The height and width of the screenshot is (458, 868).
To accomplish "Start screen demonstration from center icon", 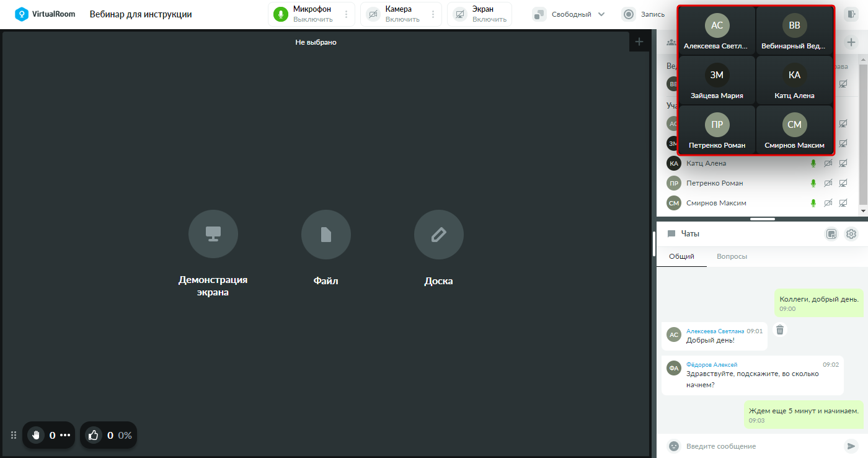I will pyautogui.click(x=213, y=235).
